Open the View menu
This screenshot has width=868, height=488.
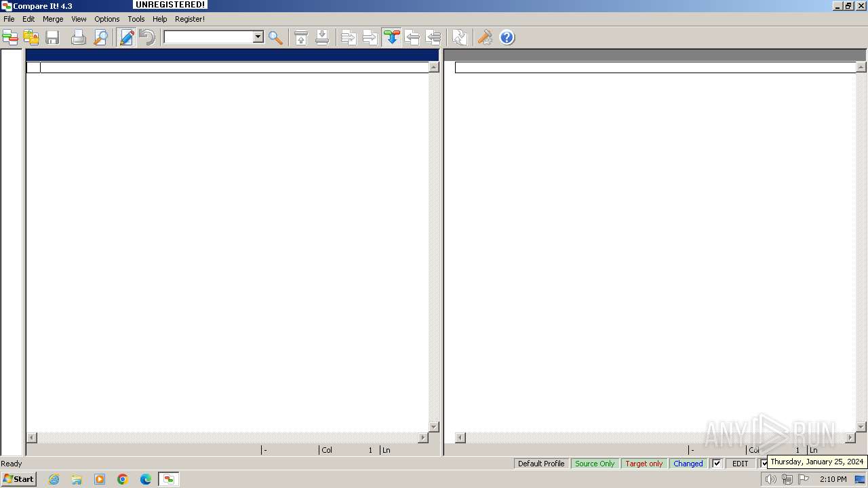click(79, 19)
